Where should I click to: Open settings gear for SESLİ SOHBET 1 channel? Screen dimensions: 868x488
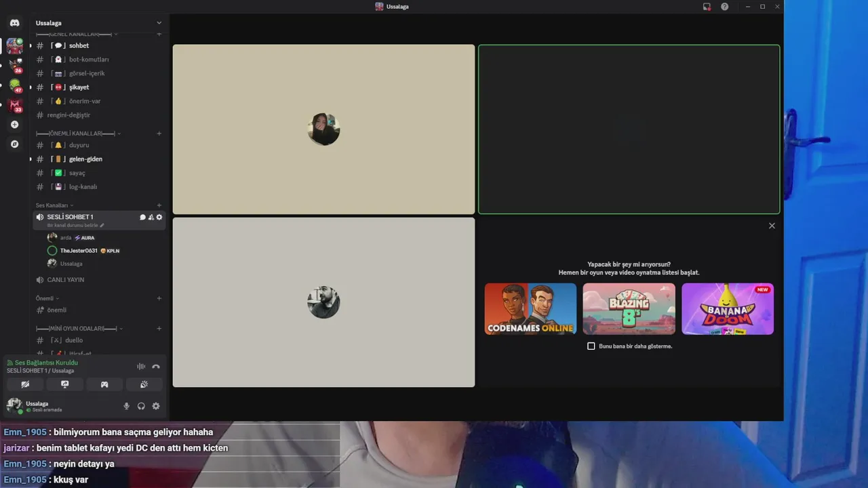[x=159, y=217]
